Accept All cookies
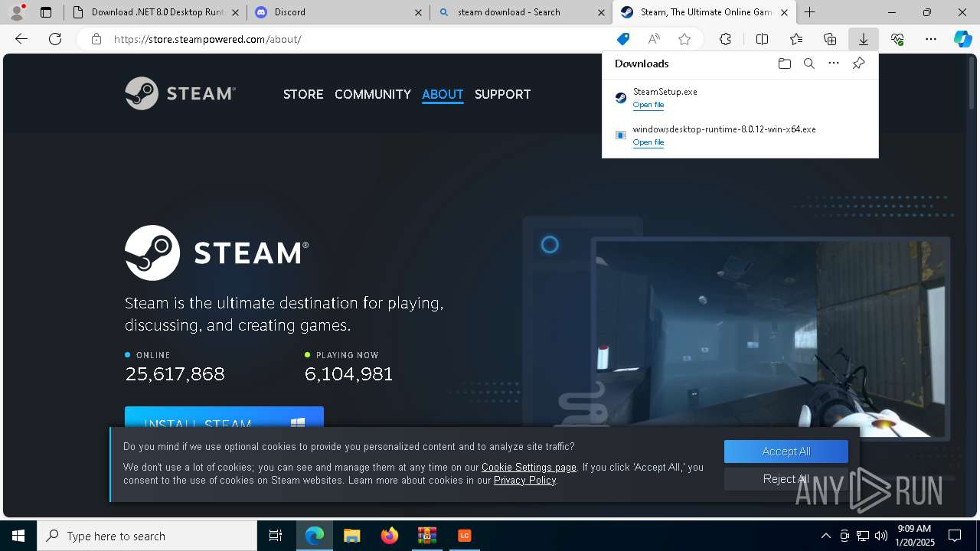 click(x=786, y=452)
